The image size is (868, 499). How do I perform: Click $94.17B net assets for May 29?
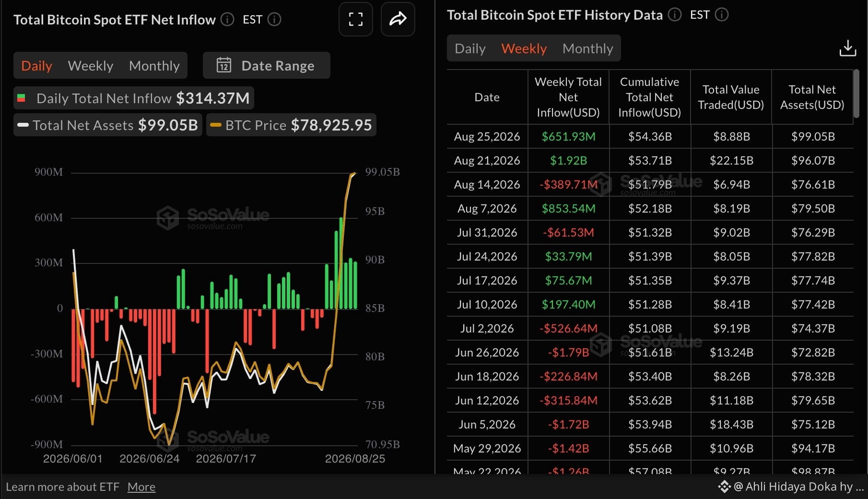click(813, 448)
